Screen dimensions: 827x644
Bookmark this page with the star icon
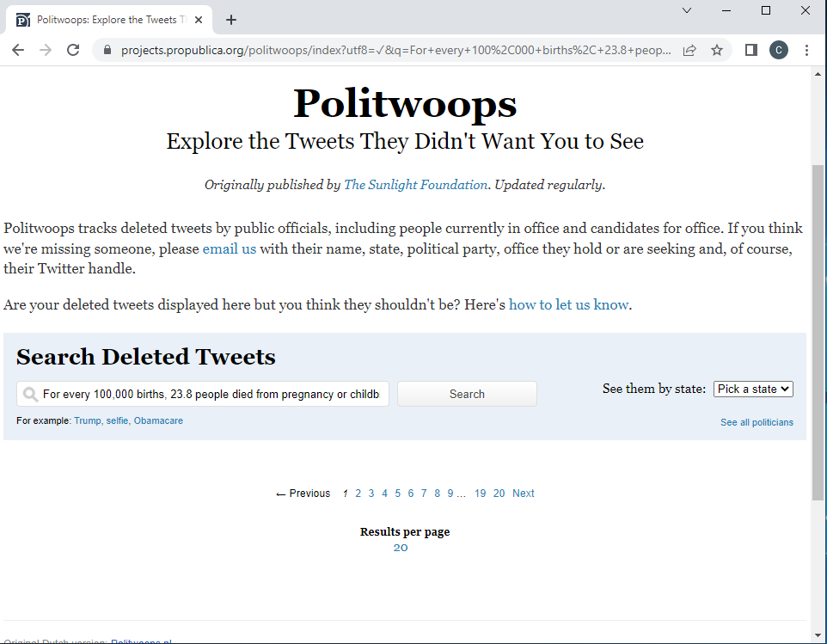point(717,50)
